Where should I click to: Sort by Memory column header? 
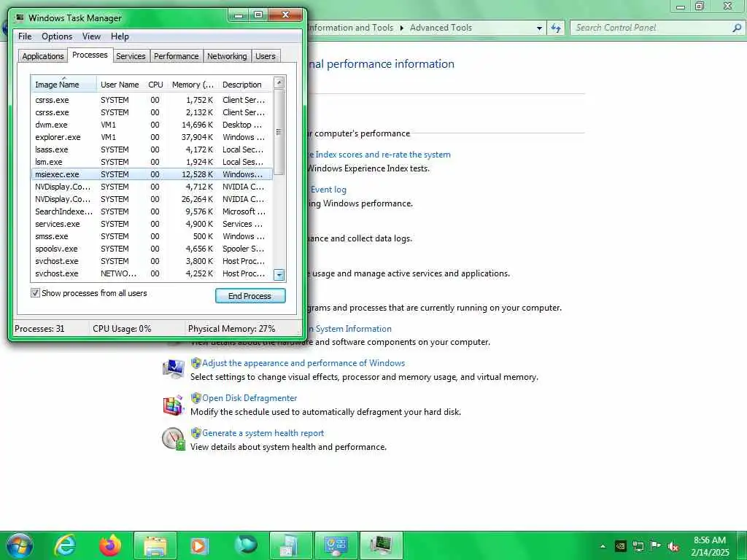point(193,85)
